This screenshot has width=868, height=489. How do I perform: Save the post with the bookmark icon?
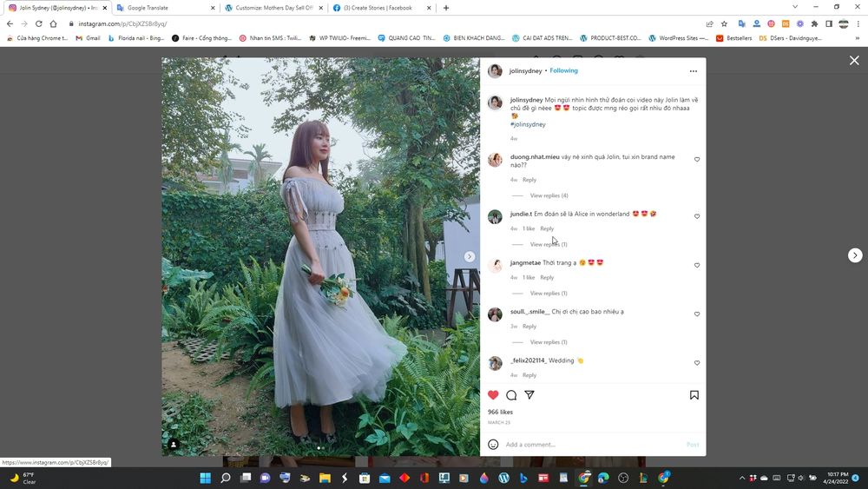pyautogui.click(x=694, y=395)
